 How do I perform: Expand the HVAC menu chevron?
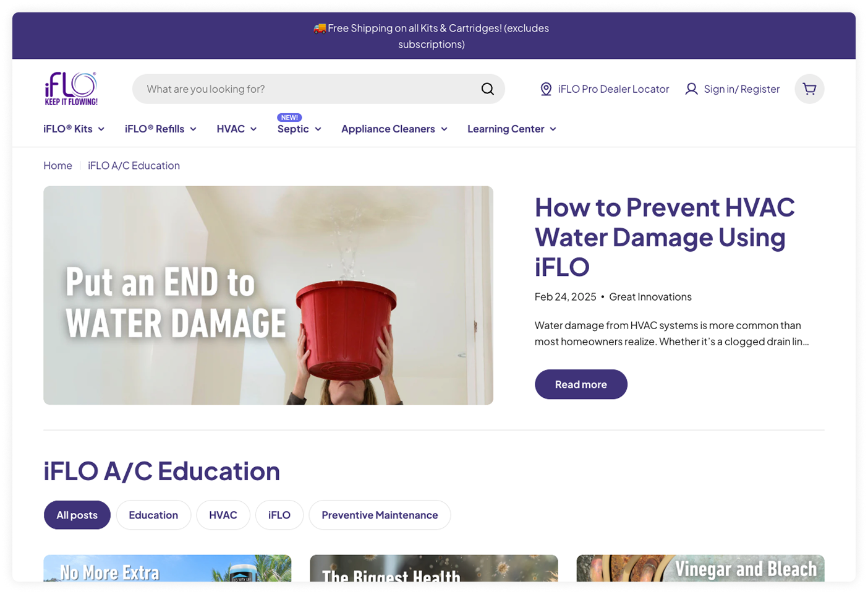253,129
